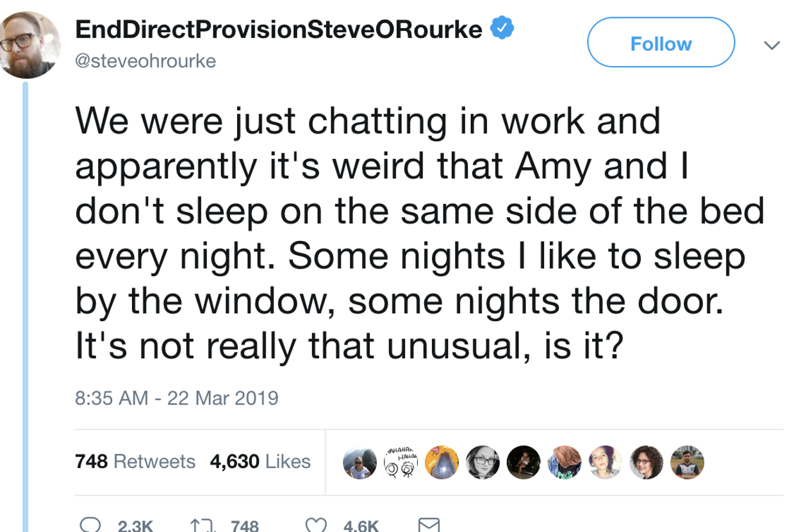Open the 8:35 AM - 22 Mar 2019 timestamp
This screenshot has width=801, height=532.
coord(177,398)
